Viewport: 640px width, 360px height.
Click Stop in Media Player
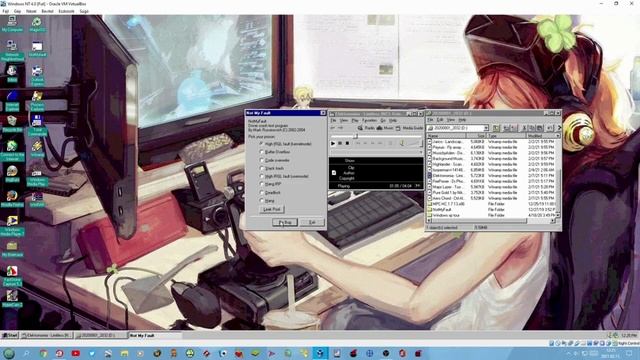[x=347, y=143]
